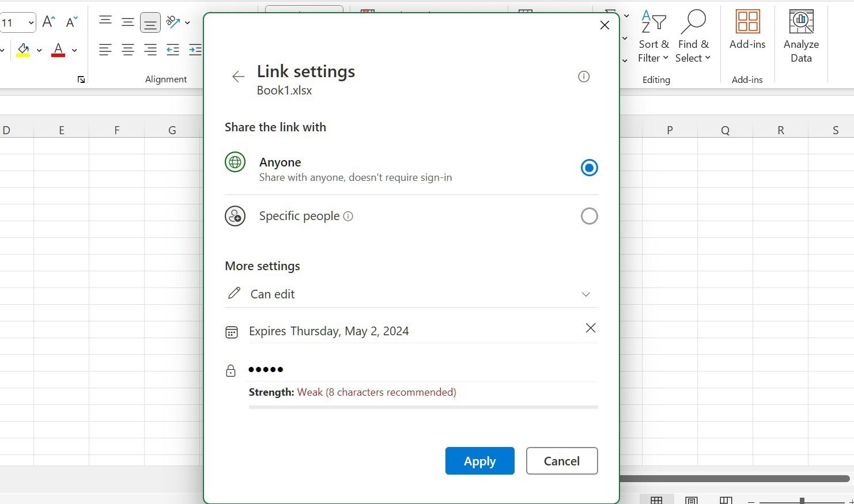Image resolution: width=854 pixels, height=504 pixels.
Task: Click the Analyze Data icon
Action: [800, 36]
